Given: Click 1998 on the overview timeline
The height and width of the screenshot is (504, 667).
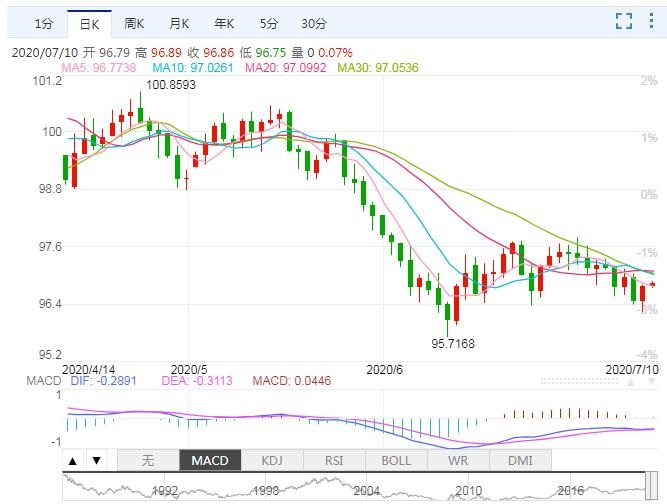Looking at the screenshot, I should tap(266, 491).
